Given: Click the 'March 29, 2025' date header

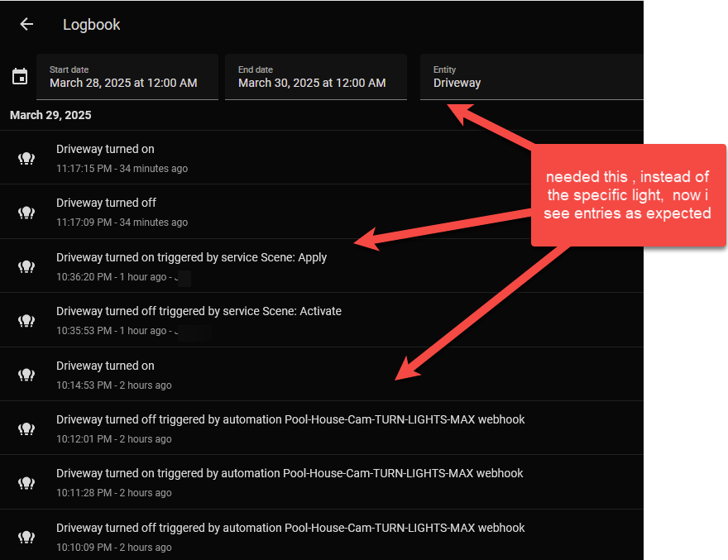Looking at the screenshot, I should pyautogui.click(x=50, y=115).
